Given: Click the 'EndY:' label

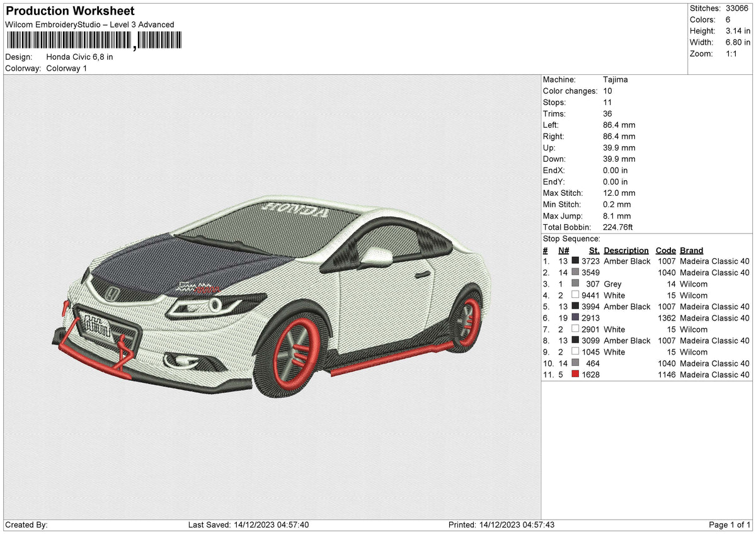Looking at the screenshot, I should click(554, 182).
